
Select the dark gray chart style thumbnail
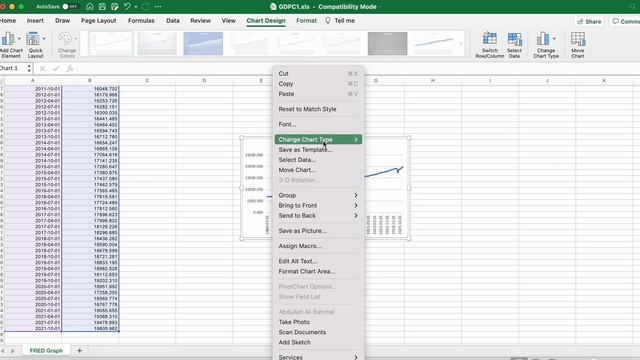click(387, 43)
